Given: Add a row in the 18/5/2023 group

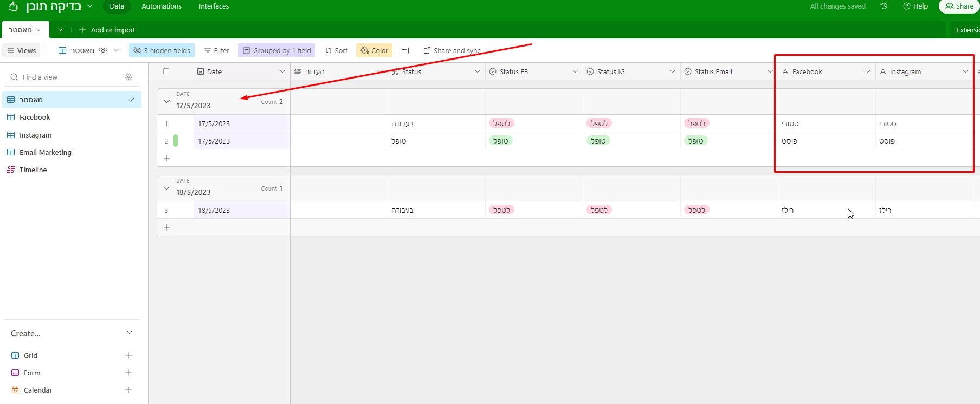Looking at the screenshot, I should pyautogui.click(x=167, y=227).
